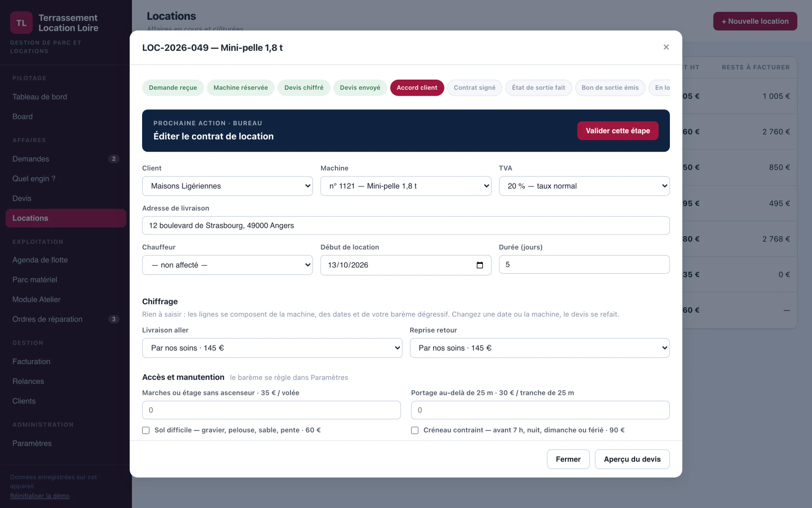Click the Durée (jours) field
Screen dimensions: 812x508
(584, 265)
